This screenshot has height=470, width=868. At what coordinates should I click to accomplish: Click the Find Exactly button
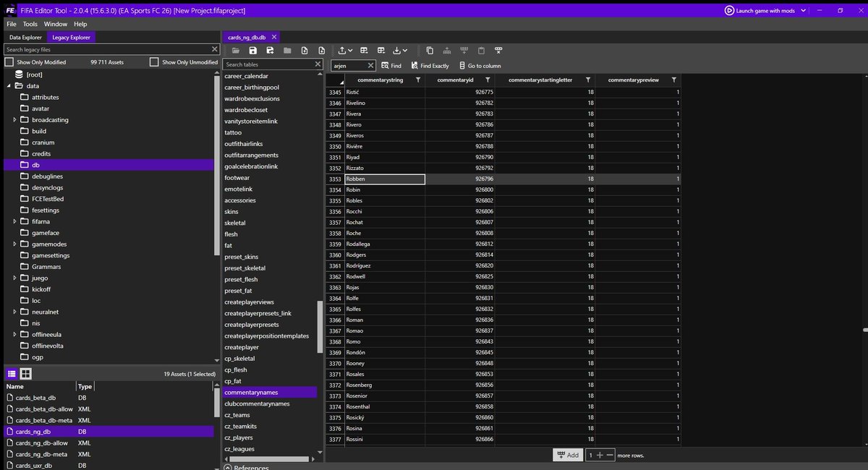430,66
